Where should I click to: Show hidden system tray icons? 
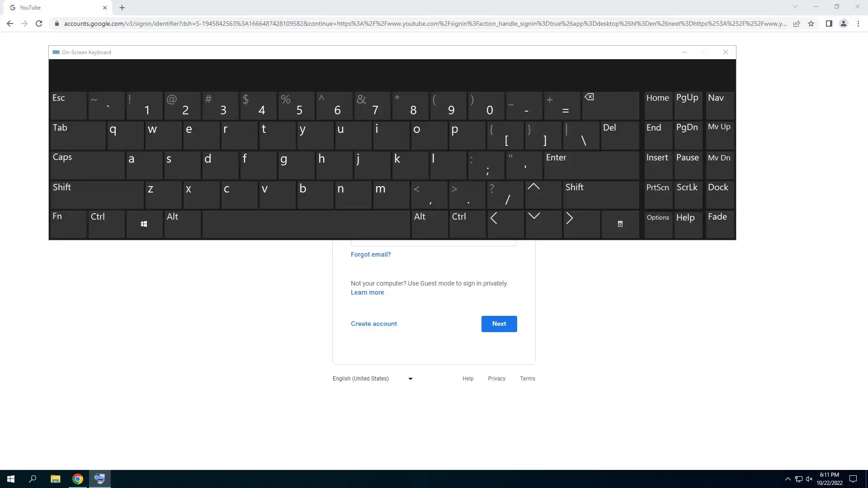(788, 479)
